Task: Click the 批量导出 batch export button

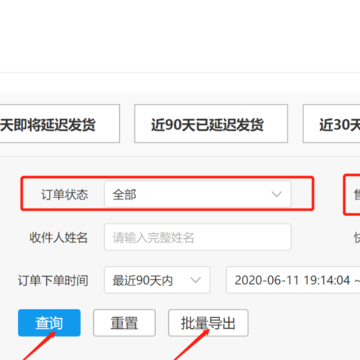Action: 208,323
